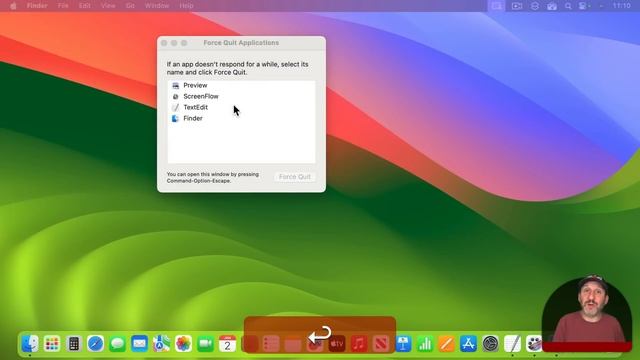The width and height of the screenshot is (640, 360).
Task: Launch Safari from the Dock
Action: 96,344
